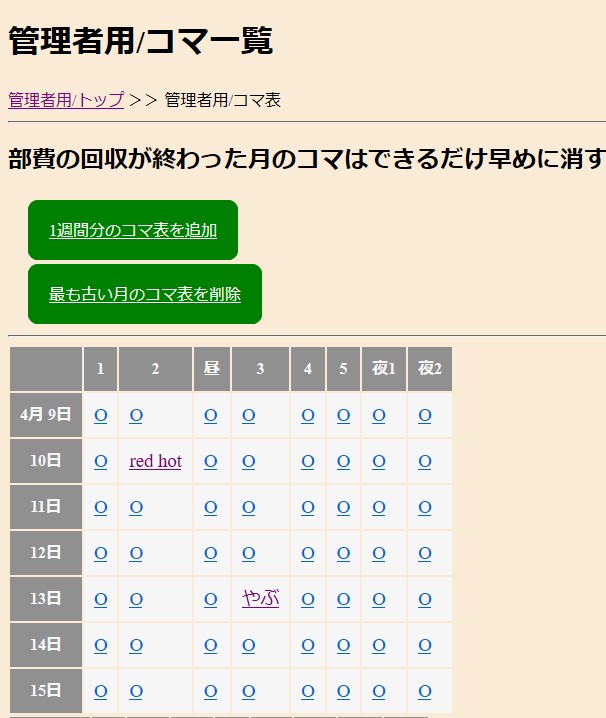Open the やぶ booking on the 13日 row
Screen dimensions: 606x718
click(260, 599)
